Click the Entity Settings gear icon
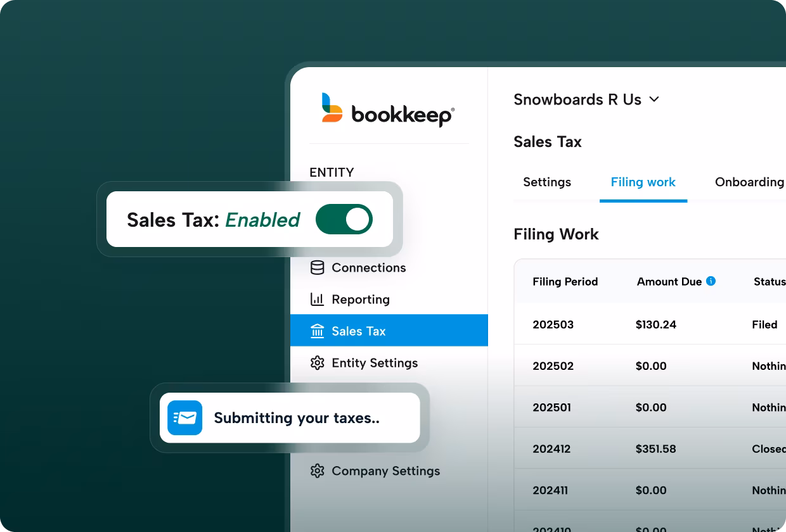 point(317,363)
